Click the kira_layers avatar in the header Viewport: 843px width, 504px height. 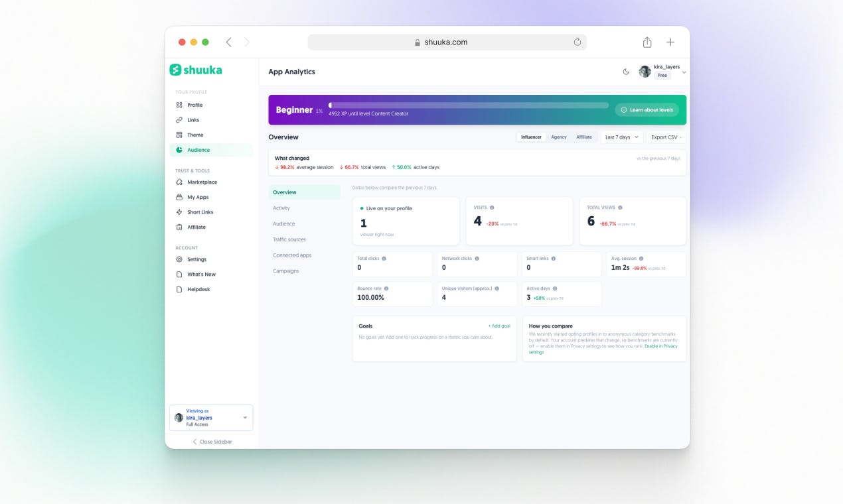[x=645, y=72]
